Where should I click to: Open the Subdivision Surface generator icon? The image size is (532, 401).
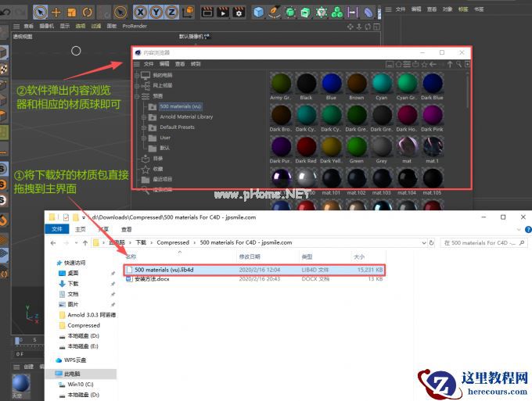click(290, 13)
